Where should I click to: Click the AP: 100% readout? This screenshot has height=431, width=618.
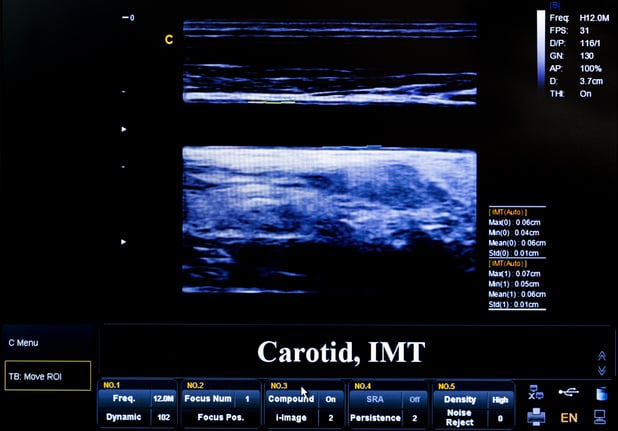[576, 68]
